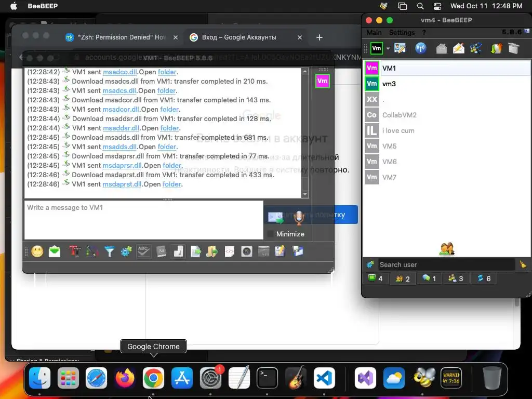532x399 pixels.
Task: Click the write message envelope with pencil icon
Action: tap(459, 48)
